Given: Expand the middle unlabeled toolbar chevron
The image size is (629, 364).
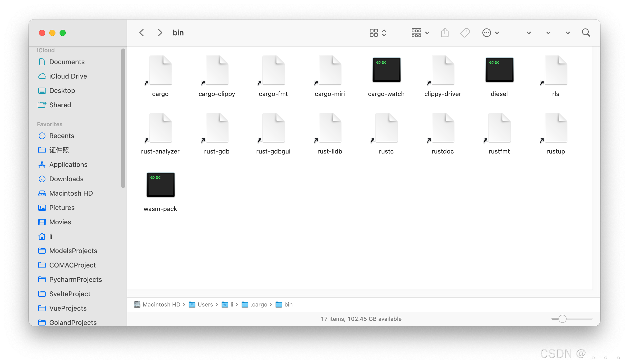Looking at the screenshot, I should click(548, 33).
